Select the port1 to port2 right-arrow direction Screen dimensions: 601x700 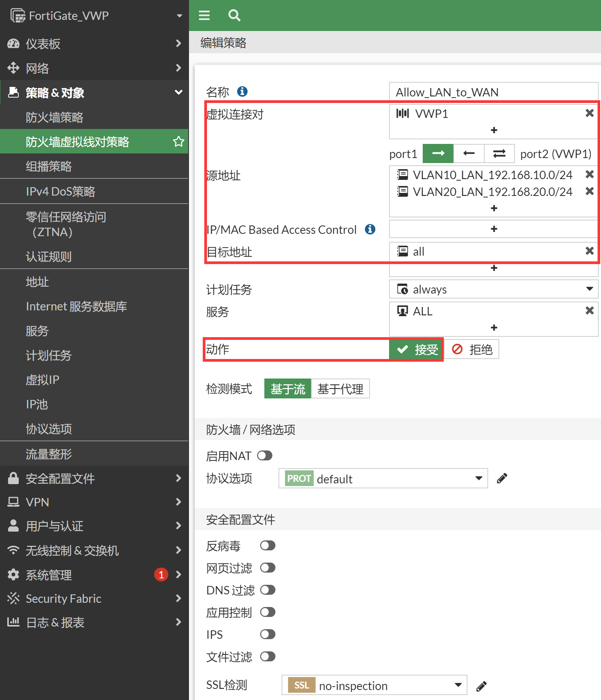click(438, 153)
